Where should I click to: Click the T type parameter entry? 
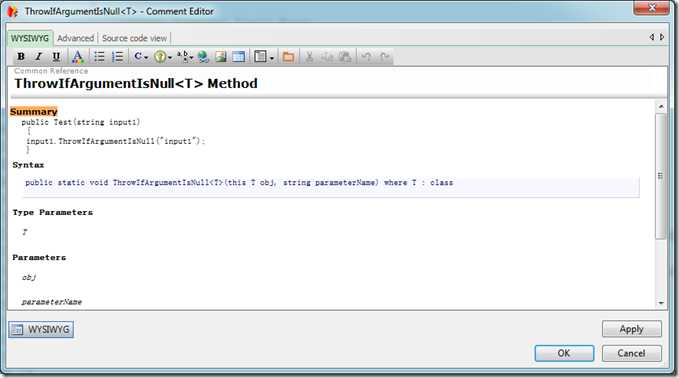tap(25, 232)
